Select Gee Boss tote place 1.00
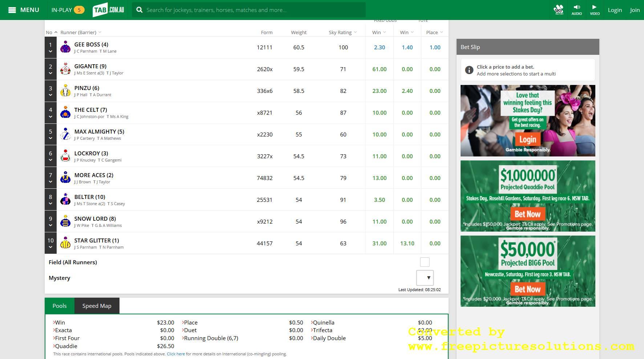644x359 pixels. click(x=435, y=47)
